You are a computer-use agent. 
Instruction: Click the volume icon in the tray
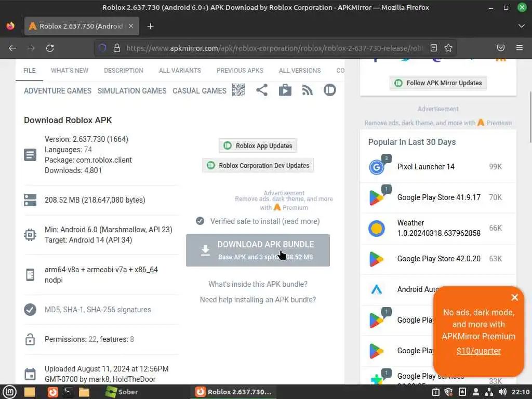click(x=502, y=392)
